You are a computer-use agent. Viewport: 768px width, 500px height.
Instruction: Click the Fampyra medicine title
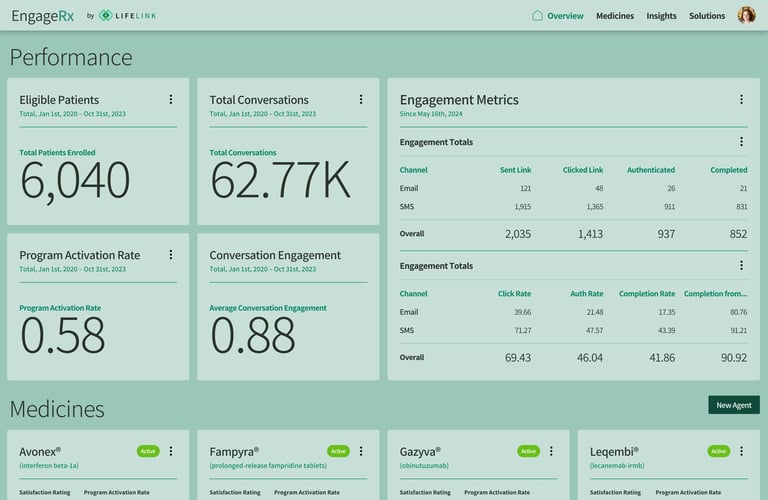click(x=234, y=452)
